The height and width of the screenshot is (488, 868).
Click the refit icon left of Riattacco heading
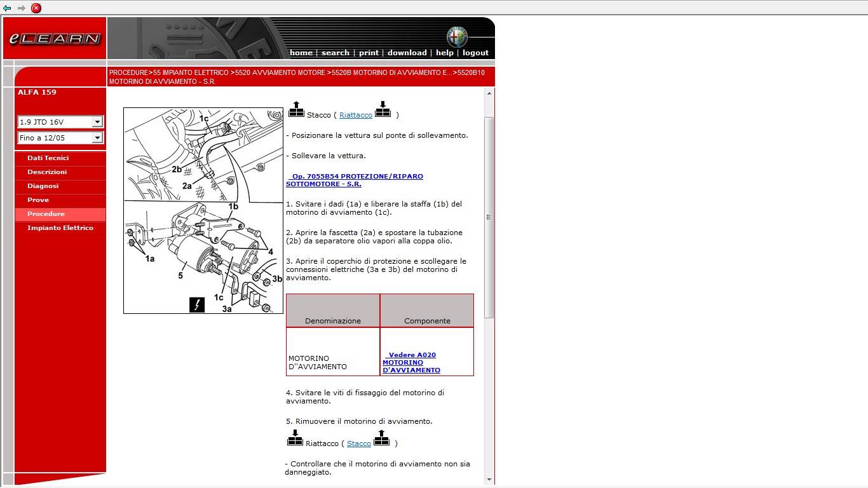click(x=295, y=438)
